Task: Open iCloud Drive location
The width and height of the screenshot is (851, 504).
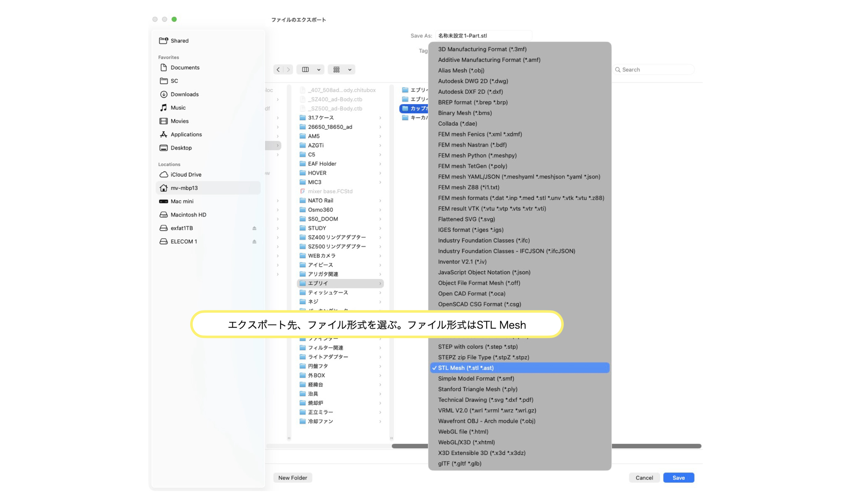Action: [x=185, y=174]
